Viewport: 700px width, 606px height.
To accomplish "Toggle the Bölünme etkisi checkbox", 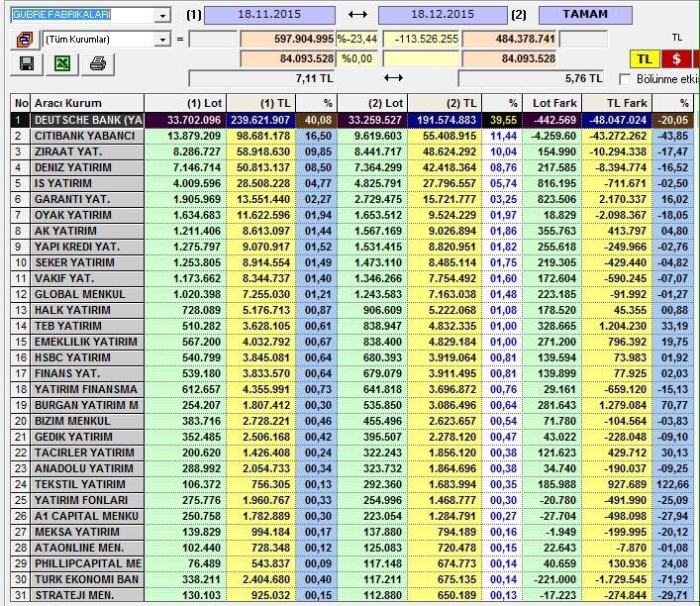I will click(x=625, y=79).
